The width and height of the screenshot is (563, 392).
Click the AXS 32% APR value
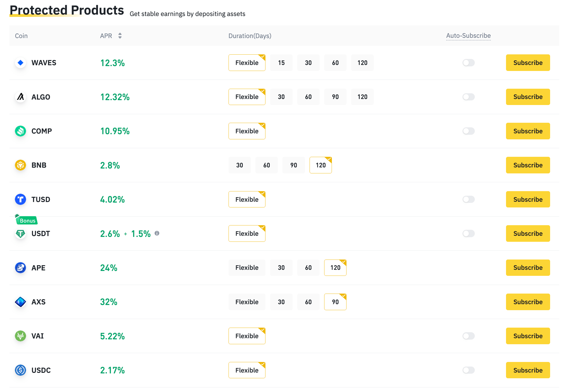click(x=109, y=302)
